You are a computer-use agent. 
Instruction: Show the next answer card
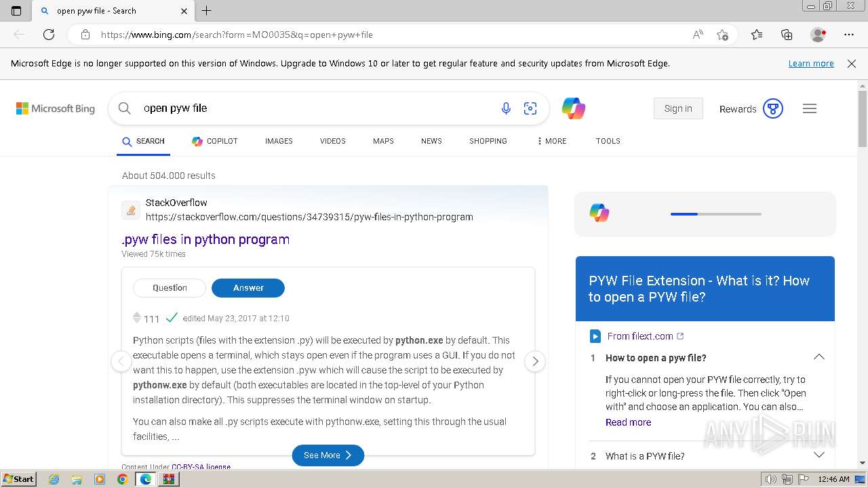[x=535, y=361]
